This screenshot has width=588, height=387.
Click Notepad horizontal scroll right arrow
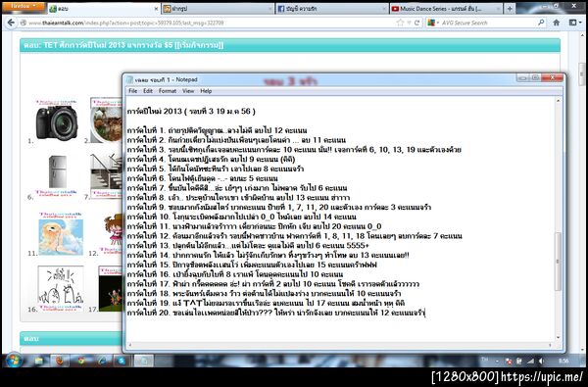coord(551,345)
